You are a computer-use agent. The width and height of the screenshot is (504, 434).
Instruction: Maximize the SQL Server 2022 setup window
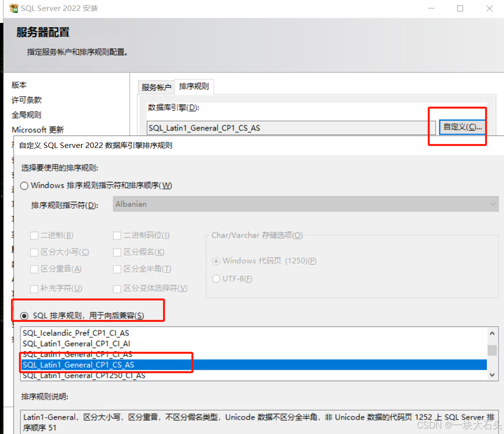pyautogui.click(x=460, y=8)
